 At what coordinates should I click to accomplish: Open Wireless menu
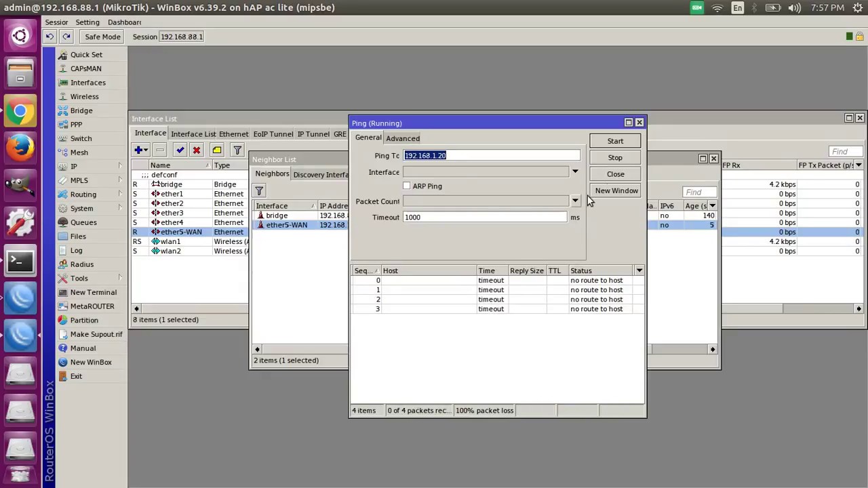point(84,96)
